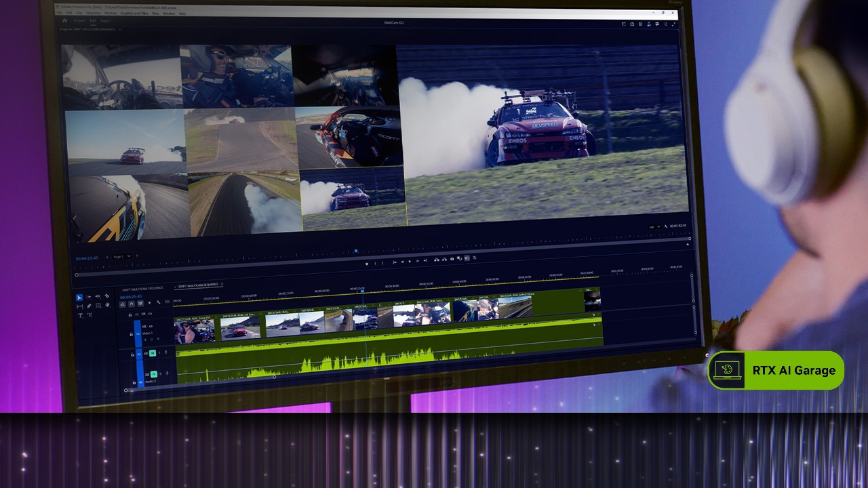868x488 pixels.
Task: Toggle the Multi-Camera view button
Action: 467,258
